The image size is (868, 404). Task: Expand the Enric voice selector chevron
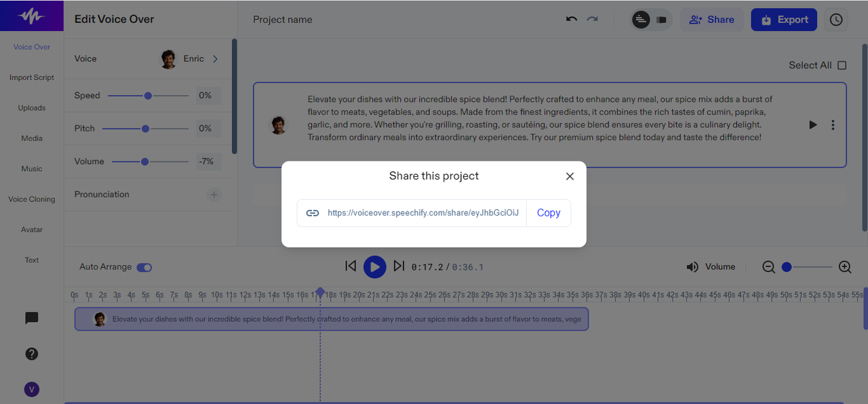[216, 59]
